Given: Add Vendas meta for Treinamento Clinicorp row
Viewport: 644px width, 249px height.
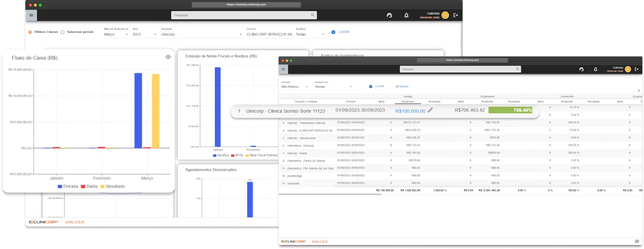Looking at the screenshot, I should (x=391, y=122).
